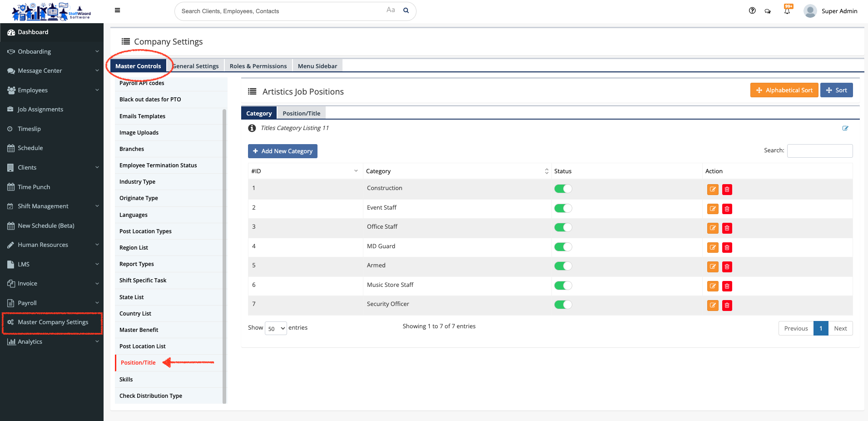The image size is (868, 421).
Task: Delete the Security Officer category
Action: pyautogui.click(x=727, y=306)
